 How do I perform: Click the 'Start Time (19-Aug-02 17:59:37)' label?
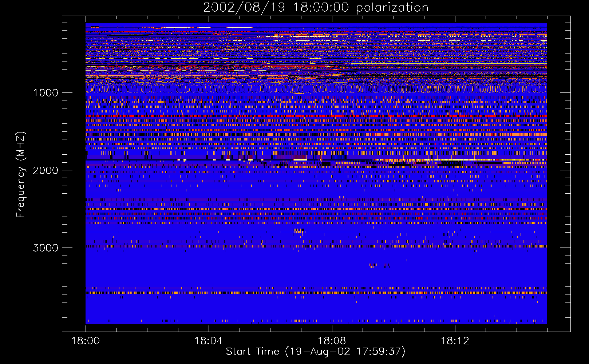tap(316, 352)
